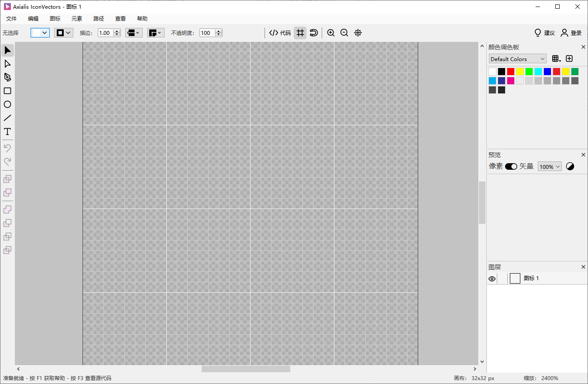Pick the red color swatch
588x384 pixels.
tap(511, 72)
